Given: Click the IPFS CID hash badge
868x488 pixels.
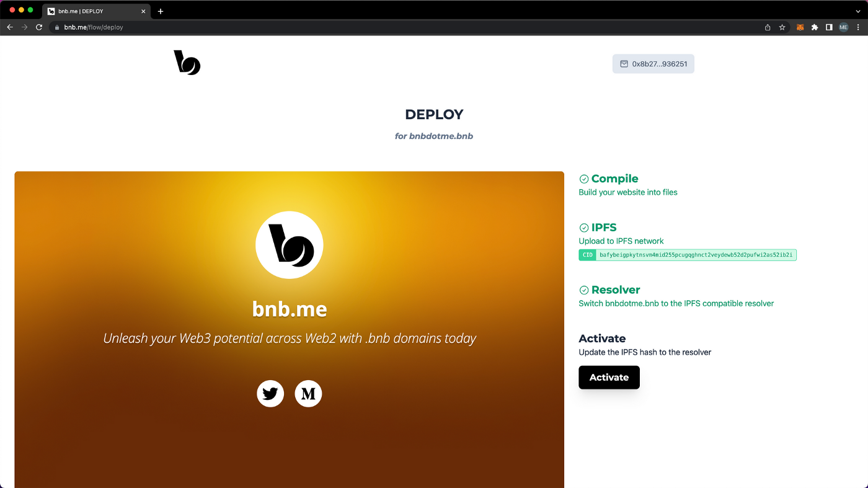Looking at the screenshot, I should click(x=687, y=255).
